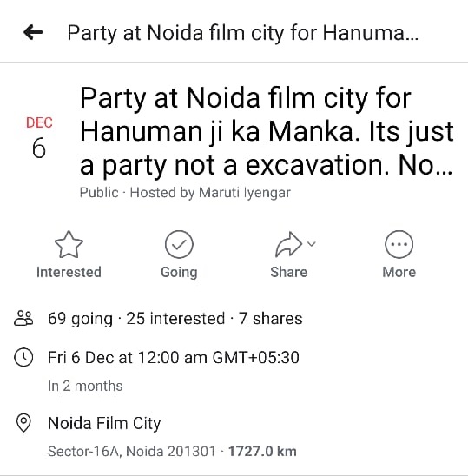Click the attendees people icon
468x476 pixels.
(x=23, y=318)
